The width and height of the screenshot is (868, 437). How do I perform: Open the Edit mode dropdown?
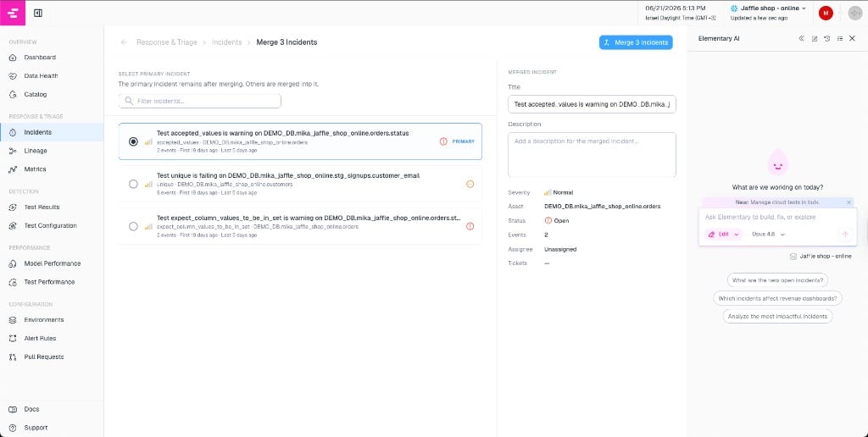point(724,235)
